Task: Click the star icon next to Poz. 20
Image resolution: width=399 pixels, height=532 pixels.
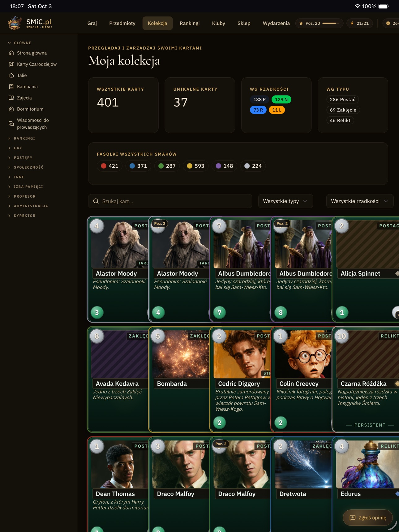Action: pyautogui.click(x=301, y=23)
